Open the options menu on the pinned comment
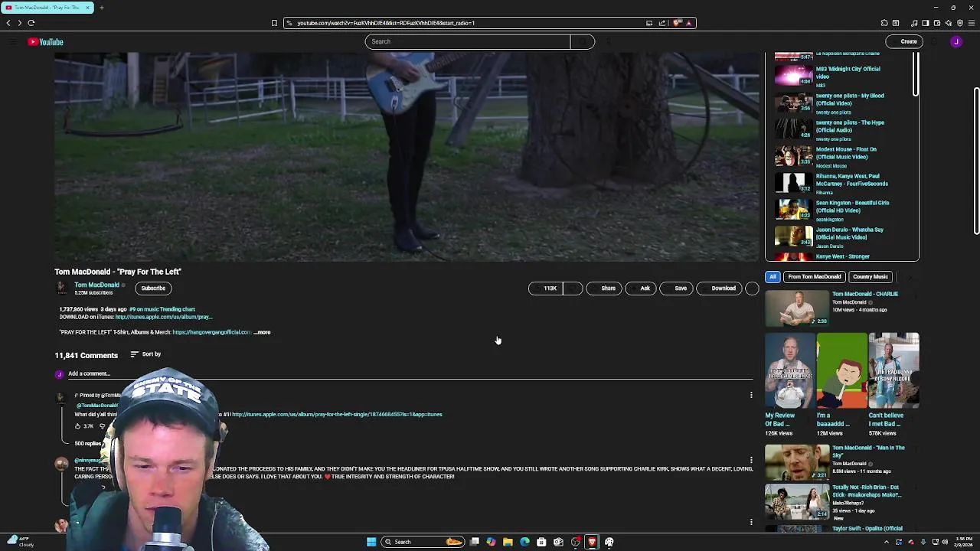 click(x=751, y=396)
